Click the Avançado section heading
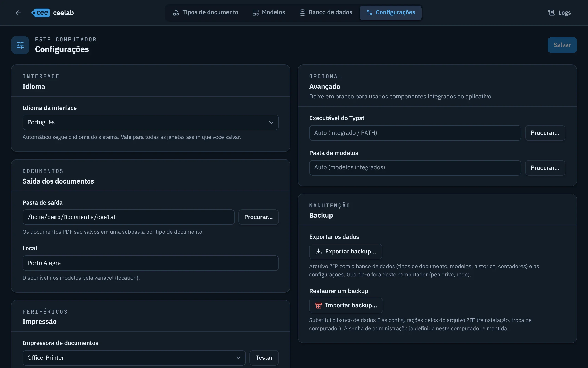Viewport: 588px width, 368px height. [x=325, y=86]
